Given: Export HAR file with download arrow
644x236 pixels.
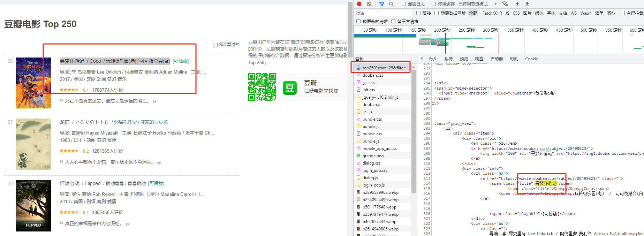Looking at the screenshot, I should pyautogui.click(x=527, y=4).
